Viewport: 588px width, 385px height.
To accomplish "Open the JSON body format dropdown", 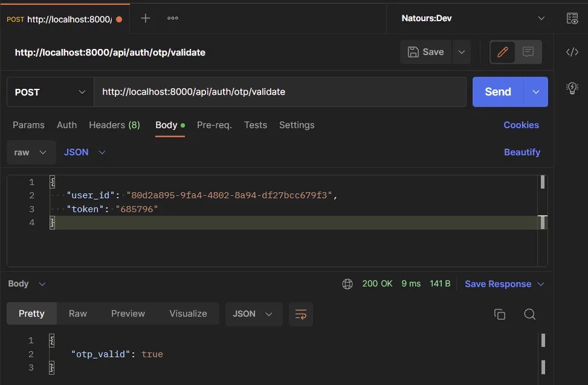I will click(x=84, y=152).
